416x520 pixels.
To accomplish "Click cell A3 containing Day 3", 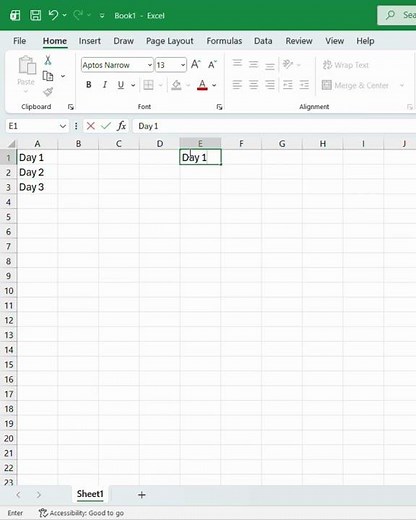I will pyautogui.click(x=37, y=187).
